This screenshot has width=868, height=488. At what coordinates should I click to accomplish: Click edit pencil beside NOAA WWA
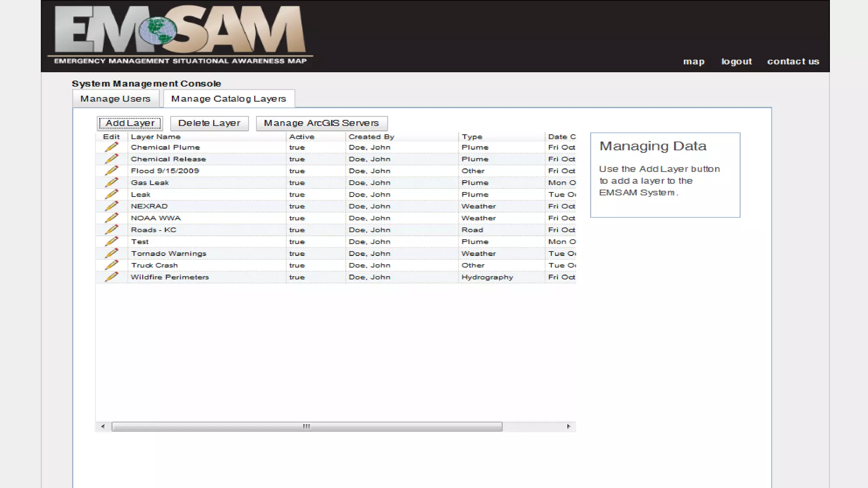(x=111, y=218)
